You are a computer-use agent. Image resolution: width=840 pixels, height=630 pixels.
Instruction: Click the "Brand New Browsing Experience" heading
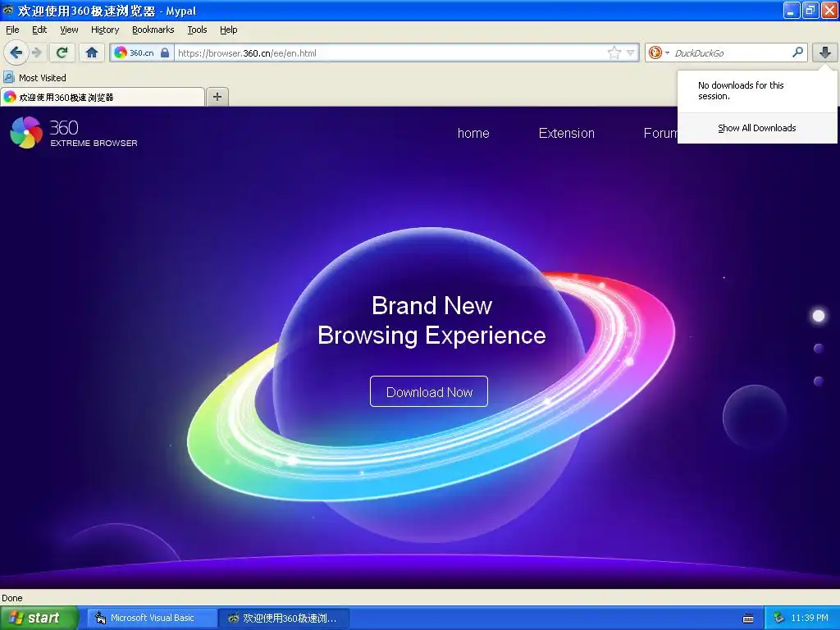click(431, 321)
